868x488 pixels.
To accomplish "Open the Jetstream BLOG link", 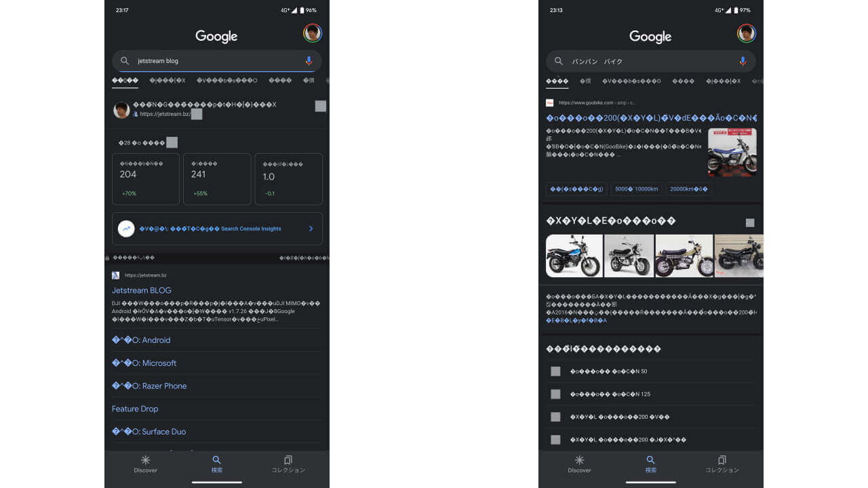I will (142, 290).
